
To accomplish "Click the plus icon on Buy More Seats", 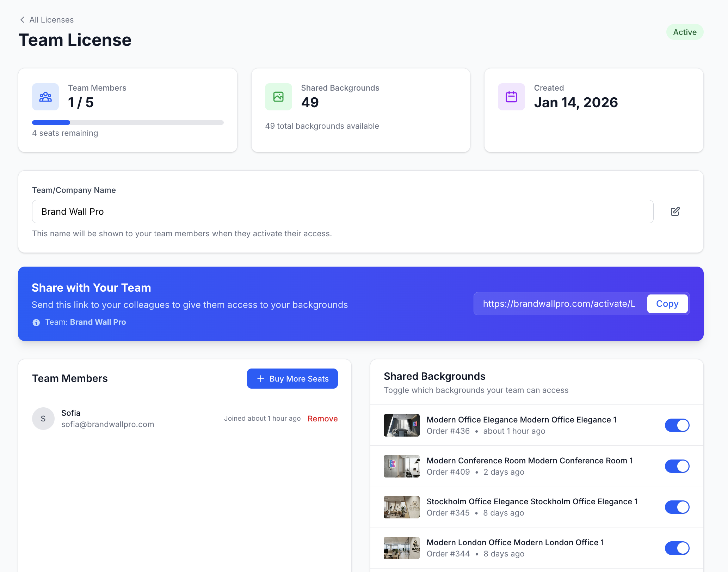I will click(x=260, y=378).
